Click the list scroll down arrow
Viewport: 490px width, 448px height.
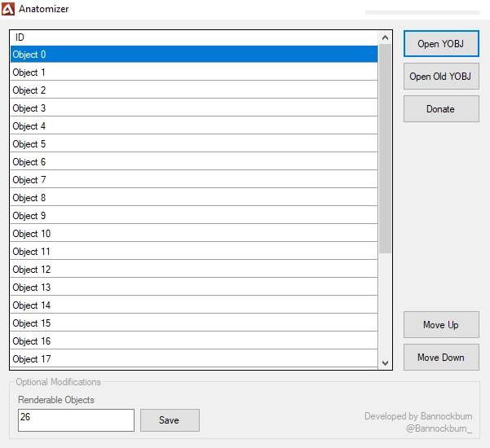[386, 362]
